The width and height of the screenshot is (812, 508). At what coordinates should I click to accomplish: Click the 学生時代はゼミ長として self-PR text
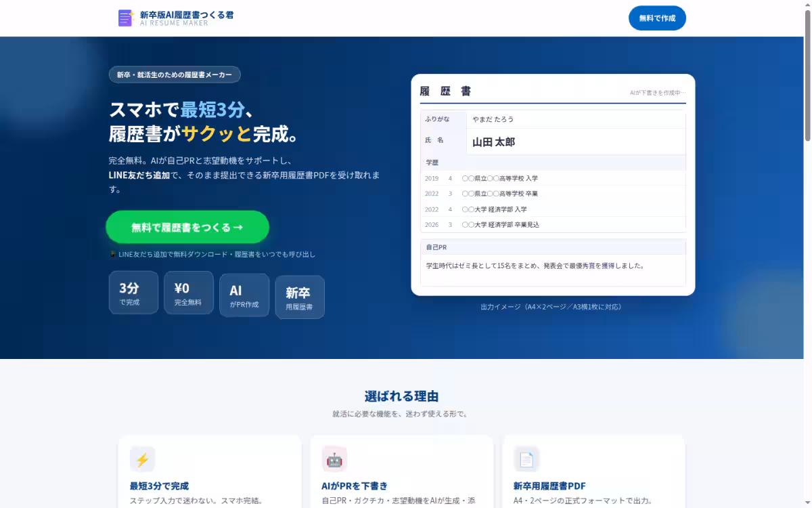535,266
